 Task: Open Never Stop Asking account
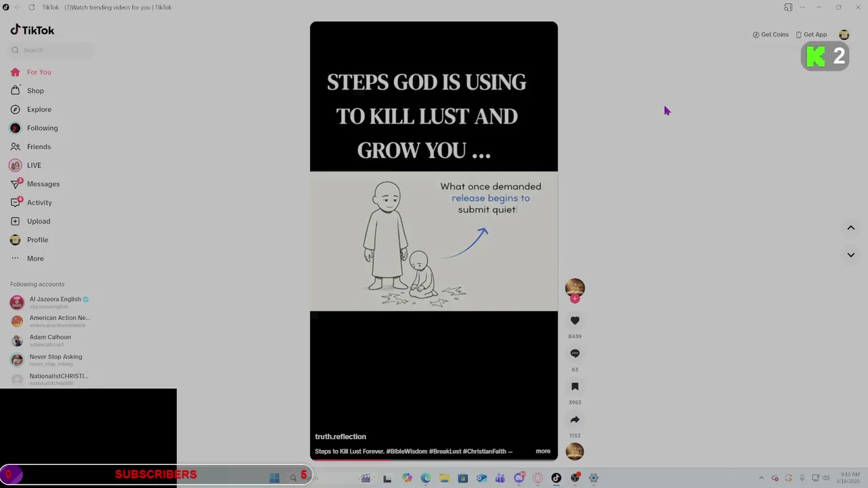pos(46,360)
